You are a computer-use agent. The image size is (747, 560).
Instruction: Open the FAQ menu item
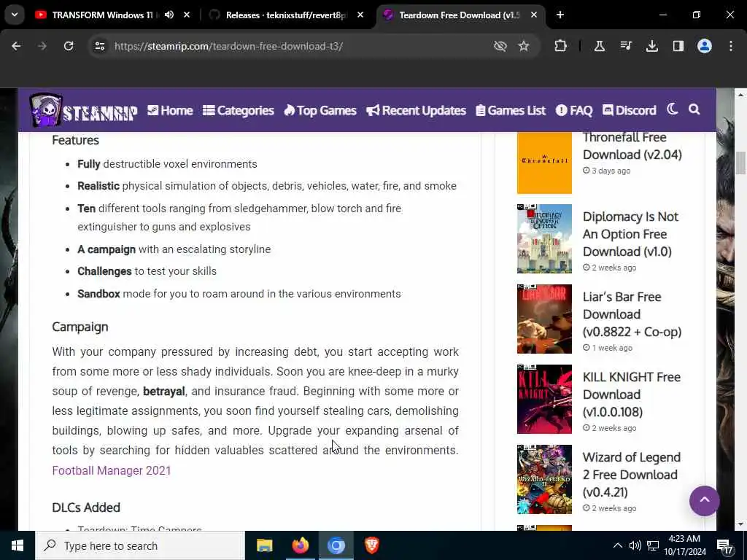point(574,111)
